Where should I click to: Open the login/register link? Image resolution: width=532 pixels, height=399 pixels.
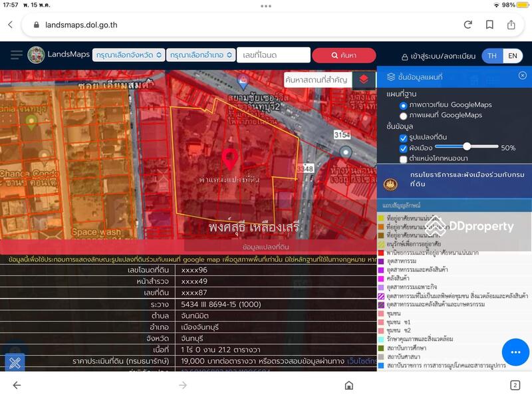pos(439,57)
